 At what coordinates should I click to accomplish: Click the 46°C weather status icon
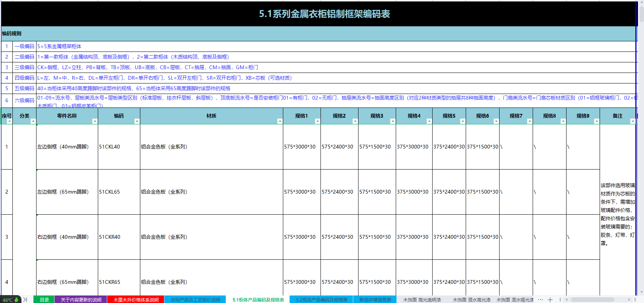10,300
